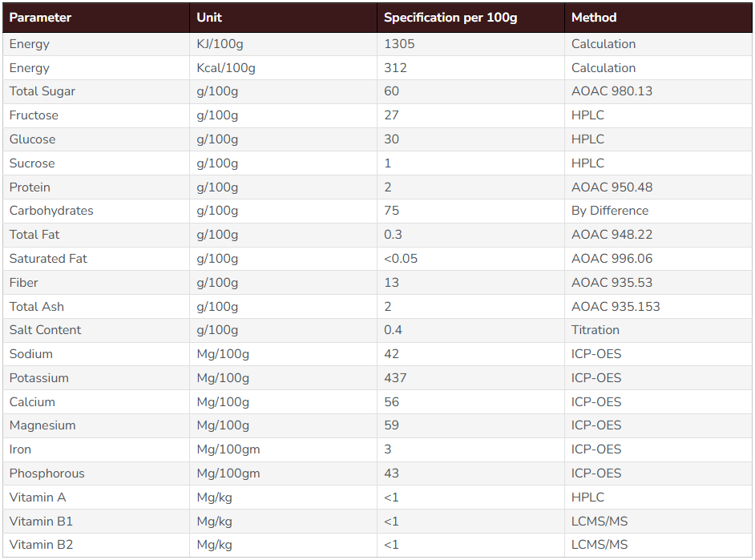755x560 pixels.
Task: Select the By Difference method cell
Action: pos(658,211)
